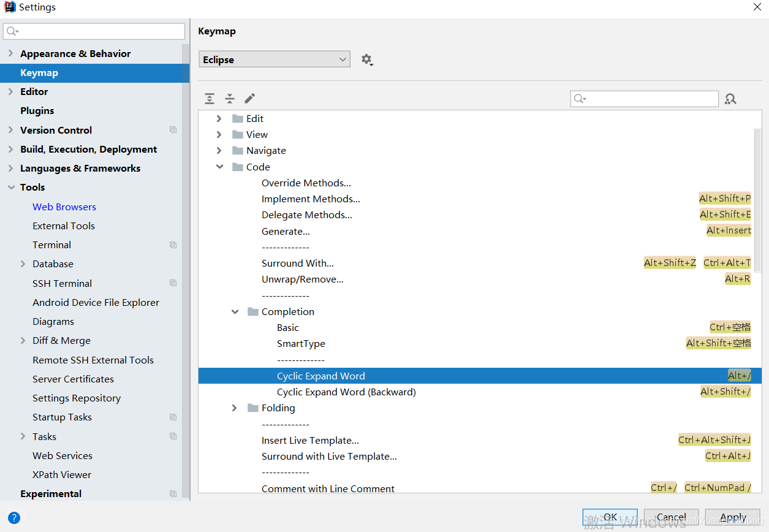Screen dimensions: 769x532
Task: Select SmartType completion action
Action: pyautogui.click(x=301, y=343)
